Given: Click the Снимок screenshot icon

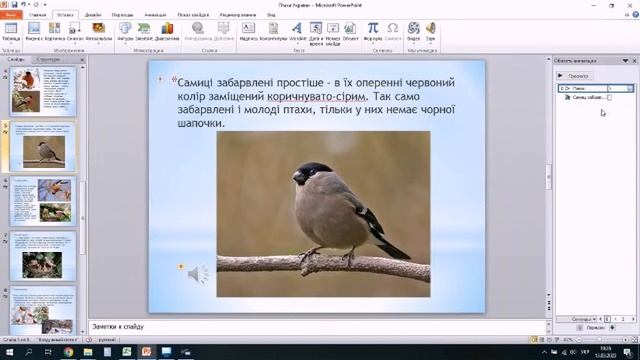Looking at the screenshot, I should pos(75,29).
